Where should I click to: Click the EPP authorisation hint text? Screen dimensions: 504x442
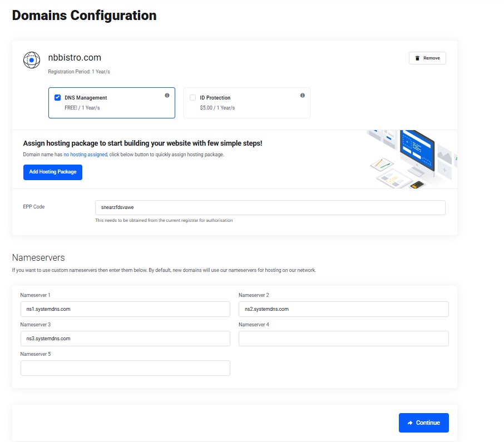pos(164,220)
